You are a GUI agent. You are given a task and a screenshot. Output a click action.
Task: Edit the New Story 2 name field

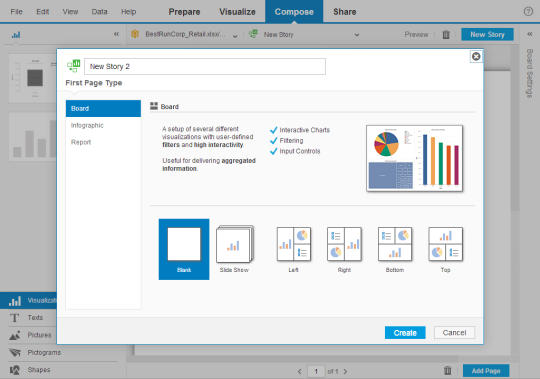(x=205, y=66)
